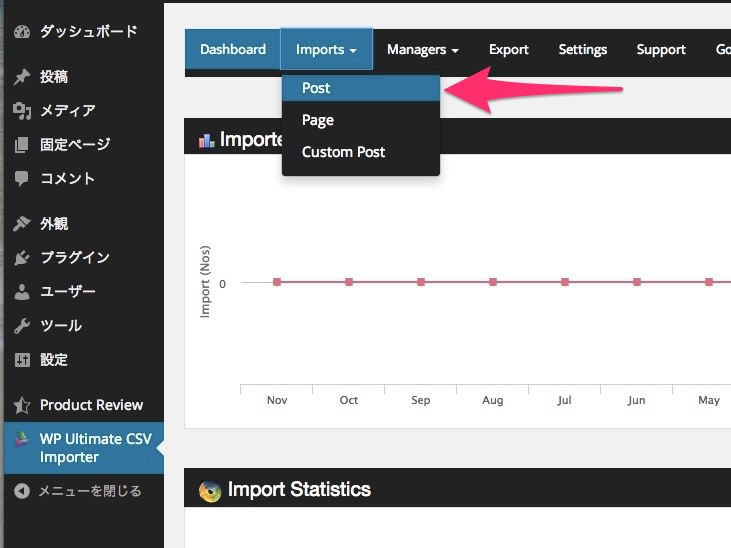Viewport: 731px width, 548px height.
Task: Choose Post from Imports dropdown
Action: (361, 88)
